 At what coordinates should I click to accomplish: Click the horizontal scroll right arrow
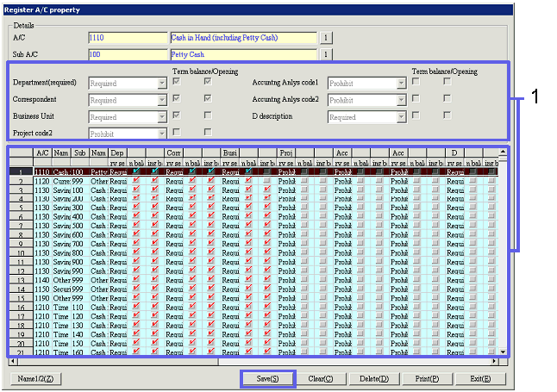(x=494, y=362)
